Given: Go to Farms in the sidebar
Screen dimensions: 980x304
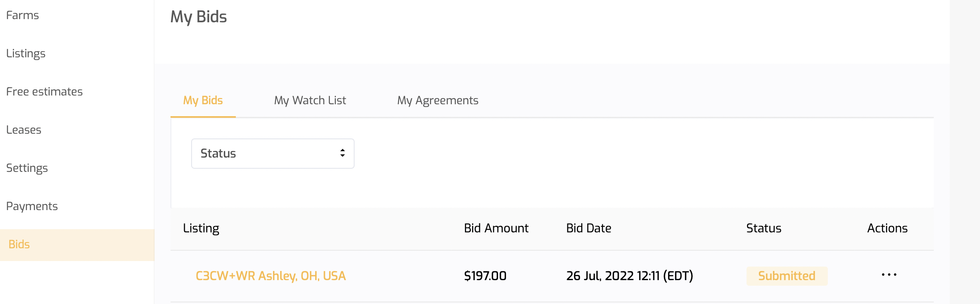Looking at the screenshot, I should click(23, 15).
